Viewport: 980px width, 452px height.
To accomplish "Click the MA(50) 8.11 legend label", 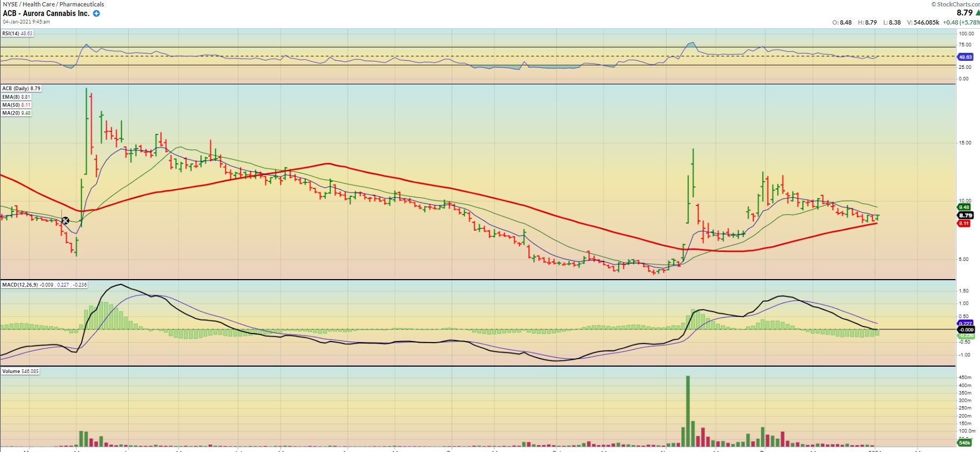I will click(17, 105).
